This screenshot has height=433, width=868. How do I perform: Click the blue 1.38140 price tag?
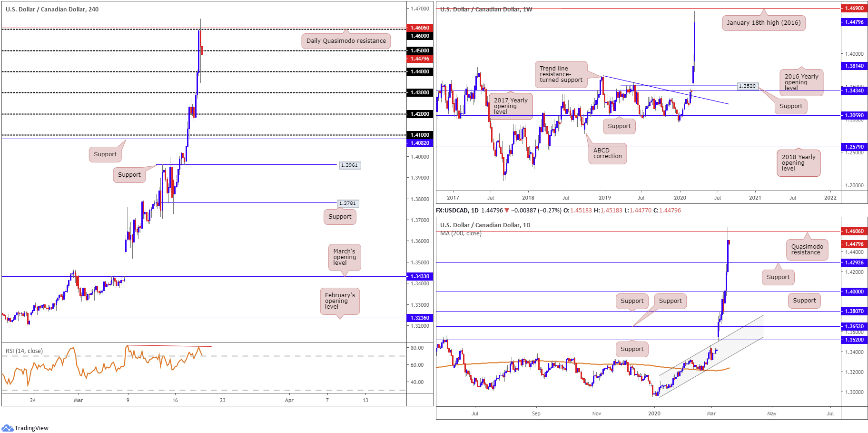(854, 66)
